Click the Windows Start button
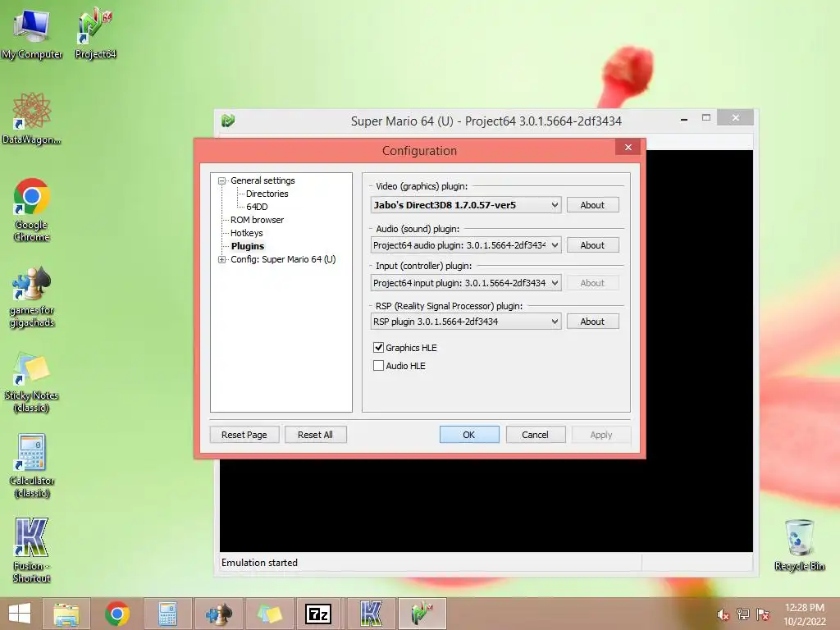Viewport: 840px width, 630px height. (20, 614)
